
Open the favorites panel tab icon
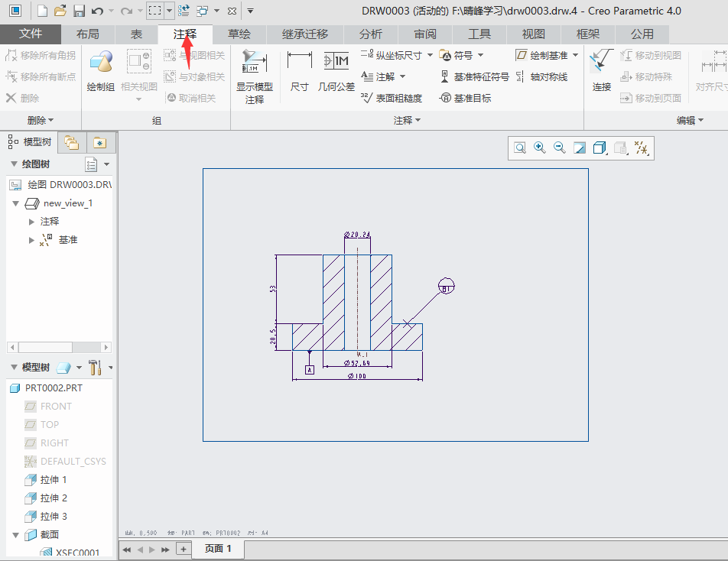(x=100, y=142)
